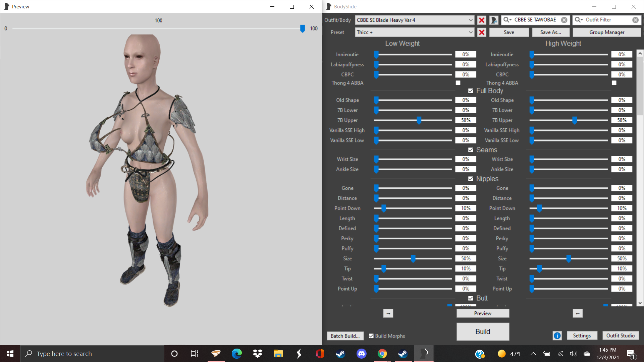This screenshot has height=362, width=644.
Task: Open the group filter search magnifier menu
Action: [507, 20]
